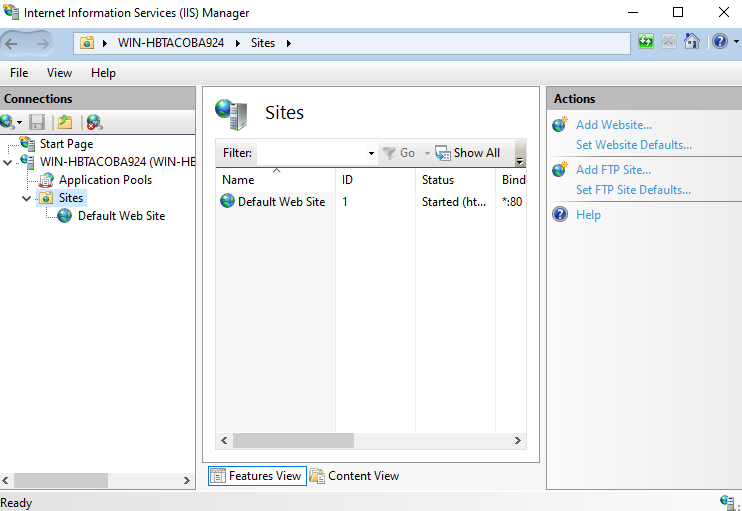Click the globe icon beside Default Web Site in tree
The height and width of the screenshot is (511, 742).
pos(65,216)
